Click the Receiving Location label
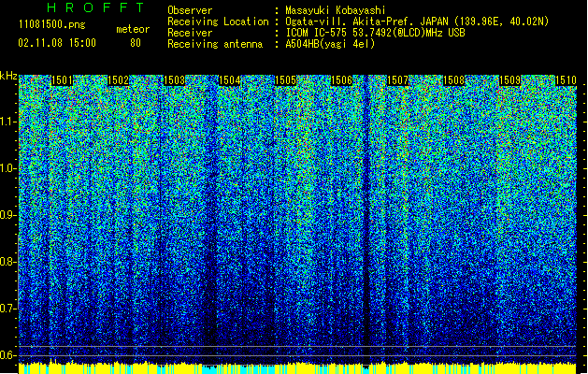 (x=218, y=22)
